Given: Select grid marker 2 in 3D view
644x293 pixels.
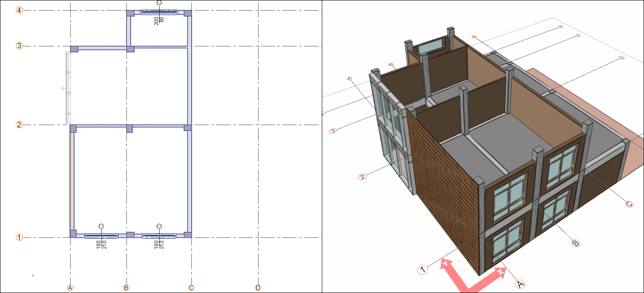Looking at the screenshot, I should click(362, 177).
